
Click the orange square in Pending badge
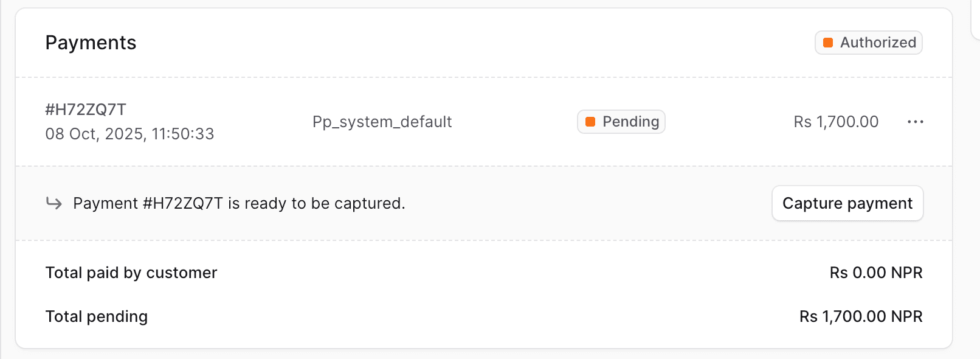click(590, 122)
